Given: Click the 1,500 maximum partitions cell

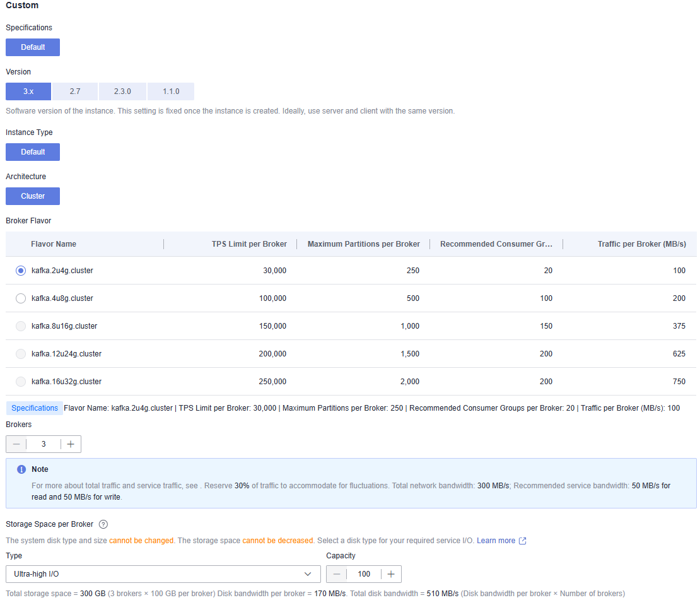Looking at the screenshot, I should click(x=410, y=354).
